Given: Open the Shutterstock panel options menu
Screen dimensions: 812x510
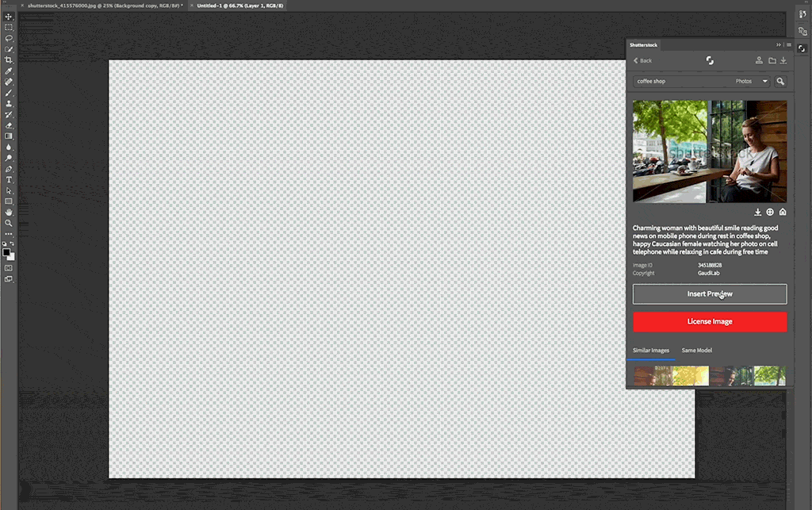Looking at the screenshot, I should click(788, 44).
